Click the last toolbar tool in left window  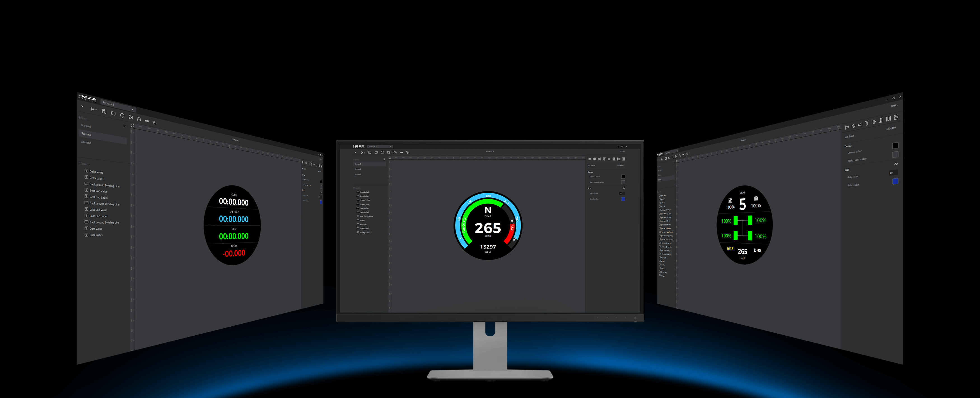[x=155, y=123]
